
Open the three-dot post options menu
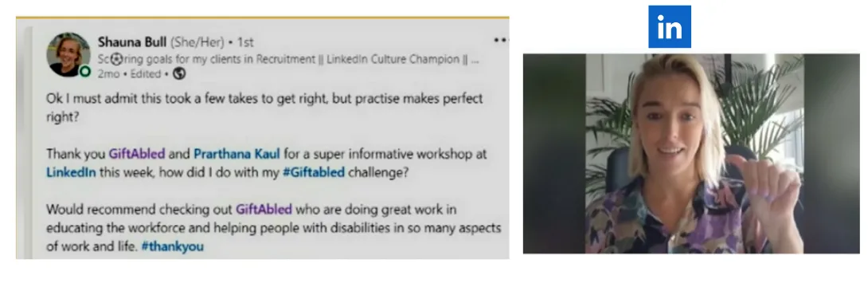click(500, 40)
